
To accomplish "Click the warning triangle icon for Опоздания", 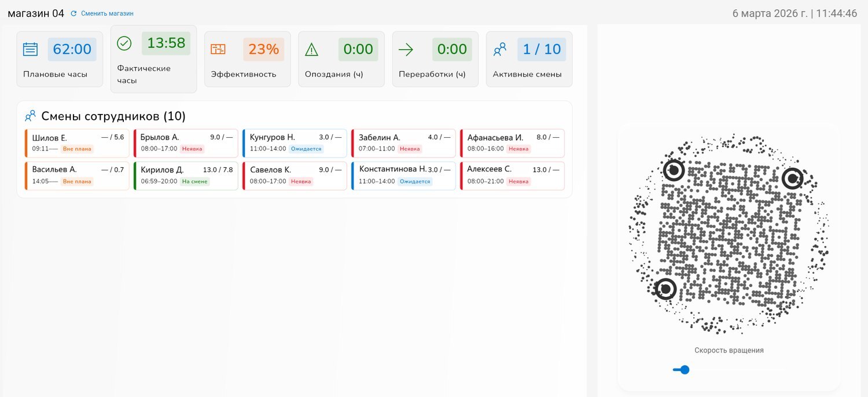I will [312, 50].
